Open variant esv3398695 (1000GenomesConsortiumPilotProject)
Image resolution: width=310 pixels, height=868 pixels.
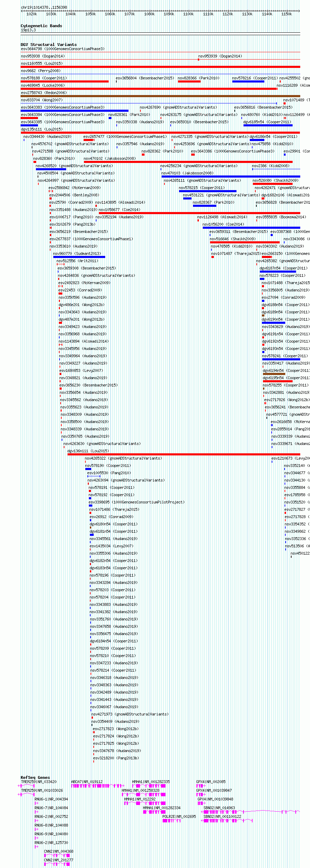point(137,502)
